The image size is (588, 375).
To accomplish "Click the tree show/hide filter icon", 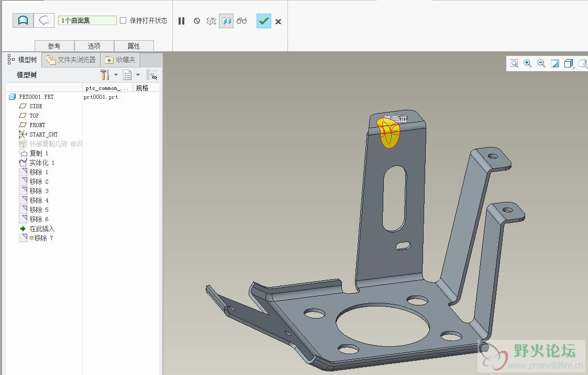I will [x=151, y=75].
